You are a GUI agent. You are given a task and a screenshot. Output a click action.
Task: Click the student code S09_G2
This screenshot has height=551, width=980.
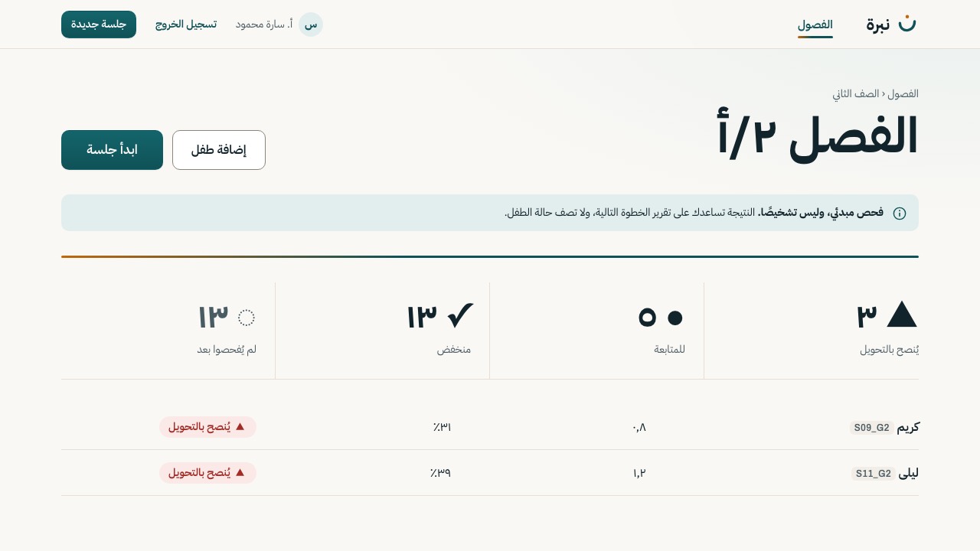coord(872,428)
